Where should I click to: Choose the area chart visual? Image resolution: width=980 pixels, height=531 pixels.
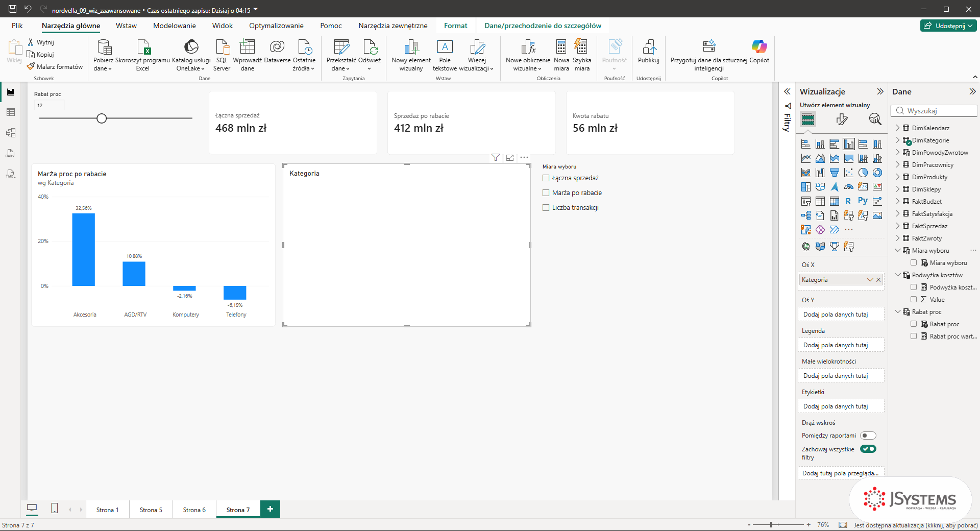pyautogui.click(x=820, y=158)
